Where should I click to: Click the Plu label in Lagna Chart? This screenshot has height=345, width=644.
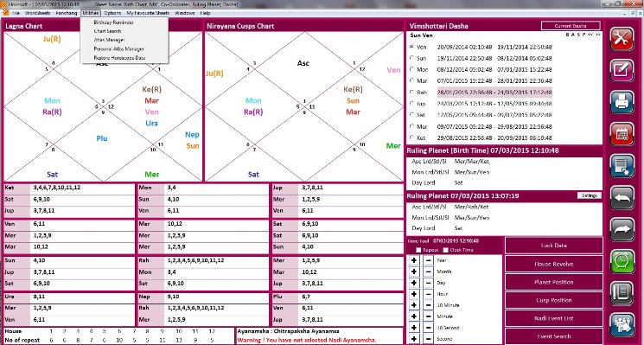coord(102,138)
